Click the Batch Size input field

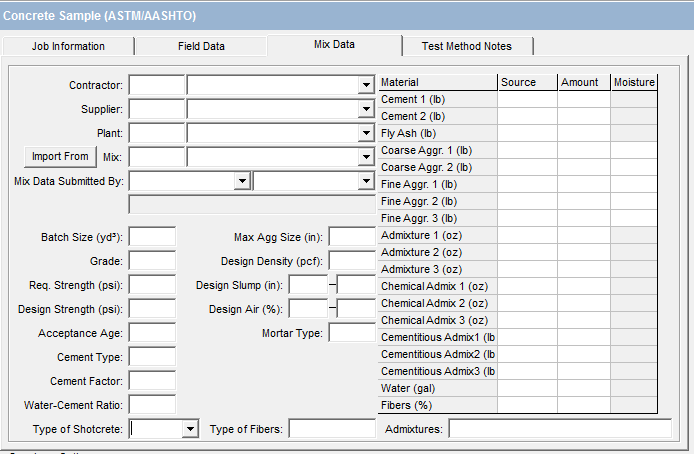[x=153, y=237]
